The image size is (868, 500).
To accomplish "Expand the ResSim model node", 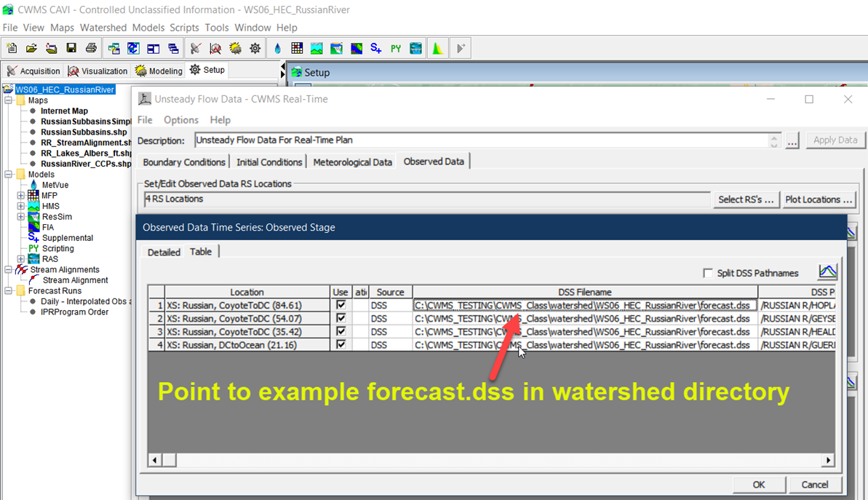I will tap(20, 216).
